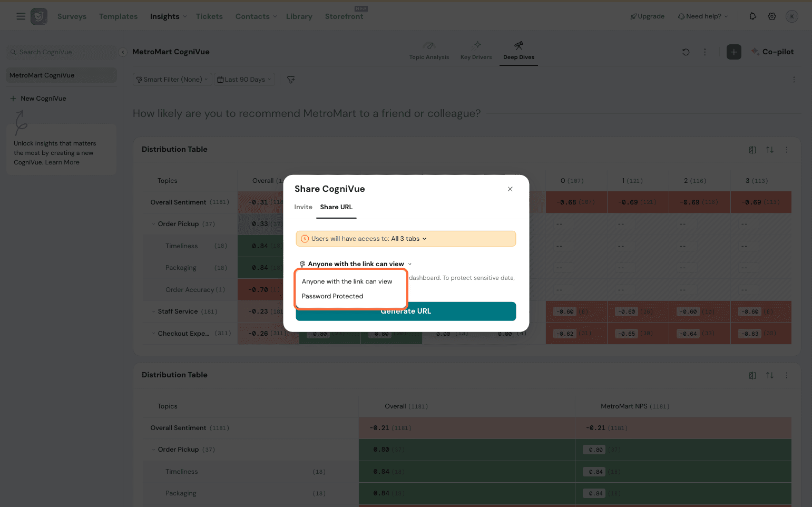Open the settings gear icon

[x=772, y=16]
